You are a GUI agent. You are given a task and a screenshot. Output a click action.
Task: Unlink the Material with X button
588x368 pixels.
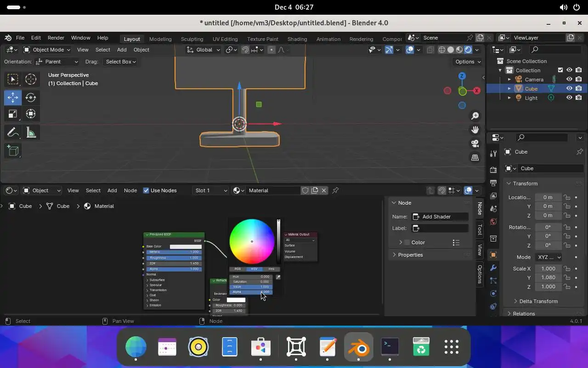tap(324, 190)
